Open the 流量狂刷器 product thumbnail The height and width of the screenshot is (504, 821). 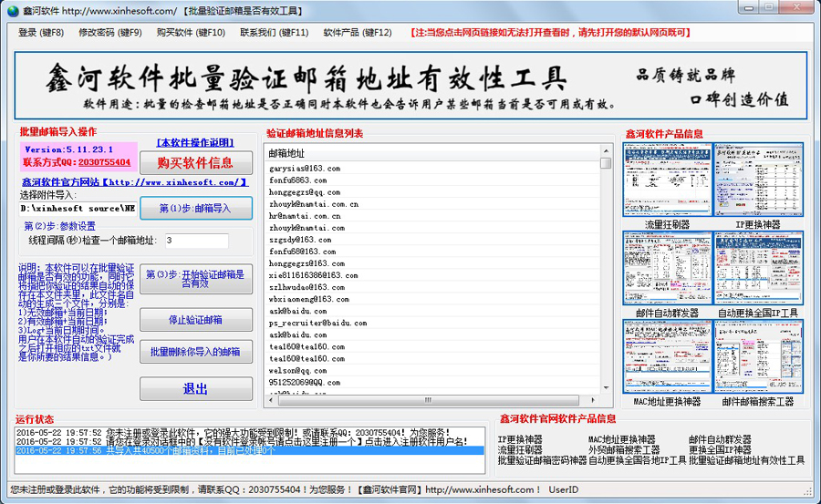coord(667,180)
